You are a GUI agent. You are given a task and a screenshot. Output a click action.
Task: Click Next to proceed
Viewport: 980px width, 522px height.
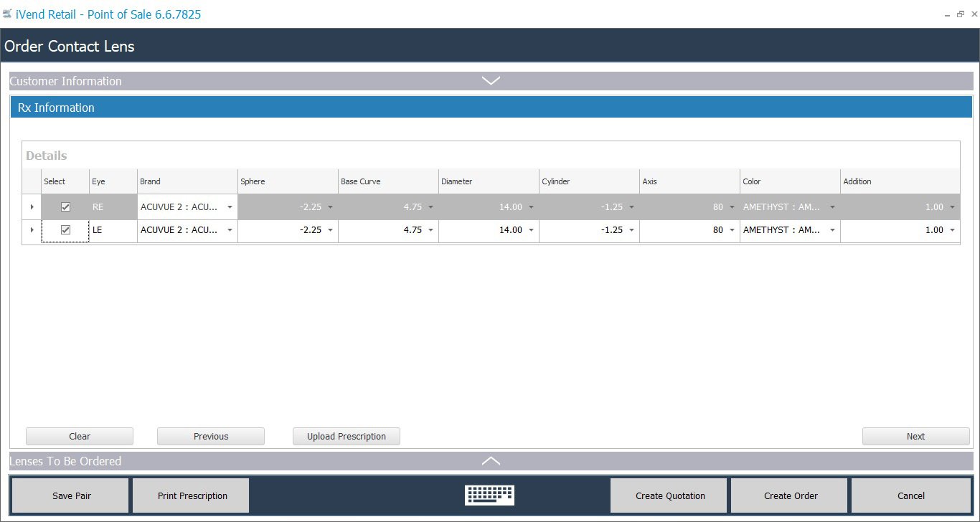click(915, 436)
